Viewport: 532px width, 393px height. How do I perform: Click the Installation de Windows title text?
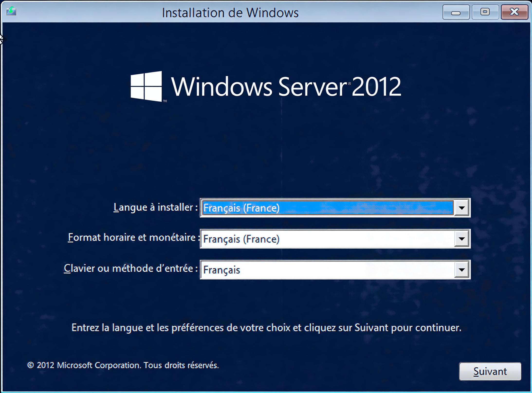click(230, 13)
